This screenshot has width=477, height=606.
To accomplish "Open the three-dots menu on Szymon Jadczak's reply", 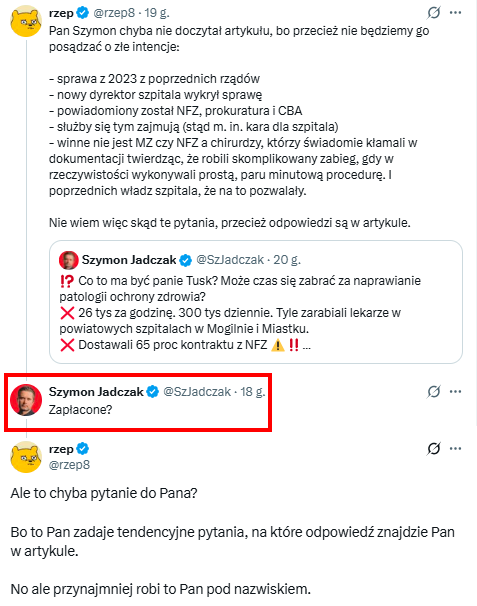I will 455,392.
